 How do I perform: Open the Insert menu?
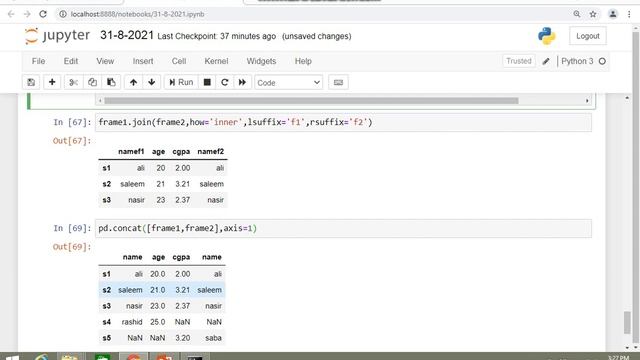click(143, 61)
